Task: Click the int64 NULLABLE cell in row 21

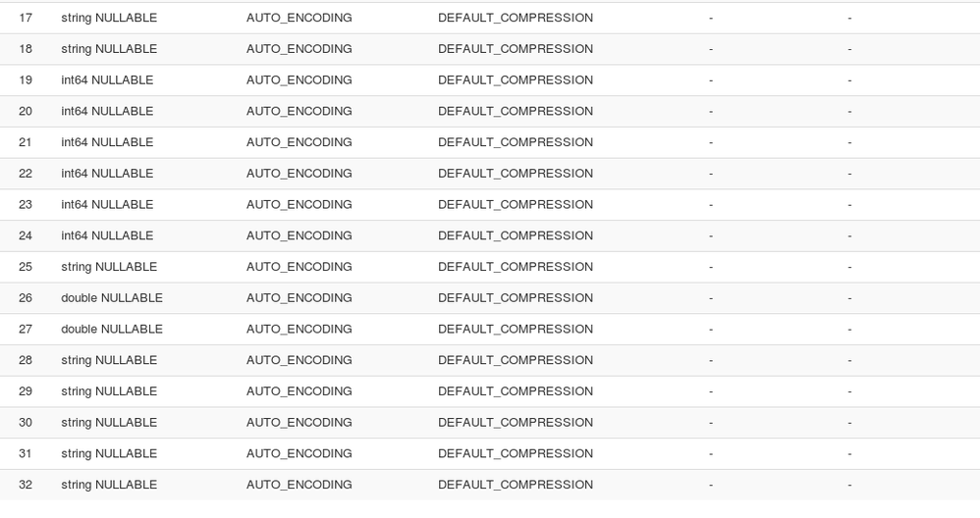Action: click(x=107, y=142)
